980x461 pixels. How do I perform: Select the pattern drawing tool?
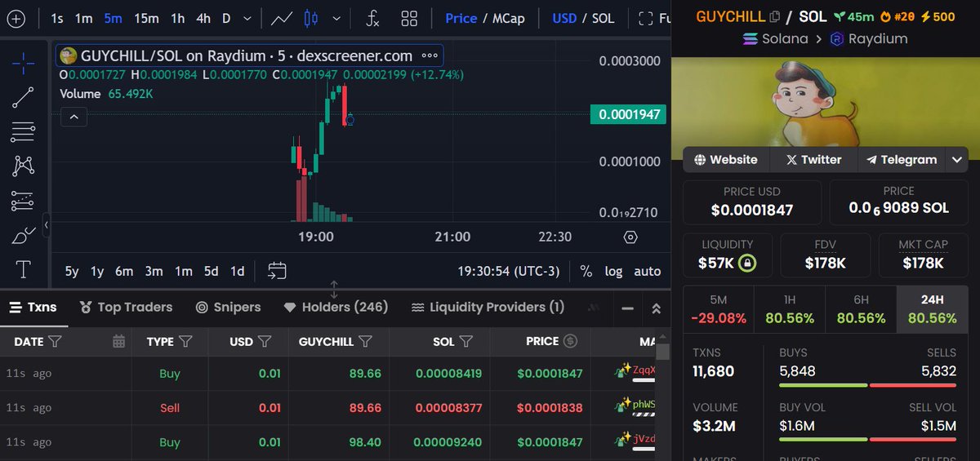click(x=23, y=166)
